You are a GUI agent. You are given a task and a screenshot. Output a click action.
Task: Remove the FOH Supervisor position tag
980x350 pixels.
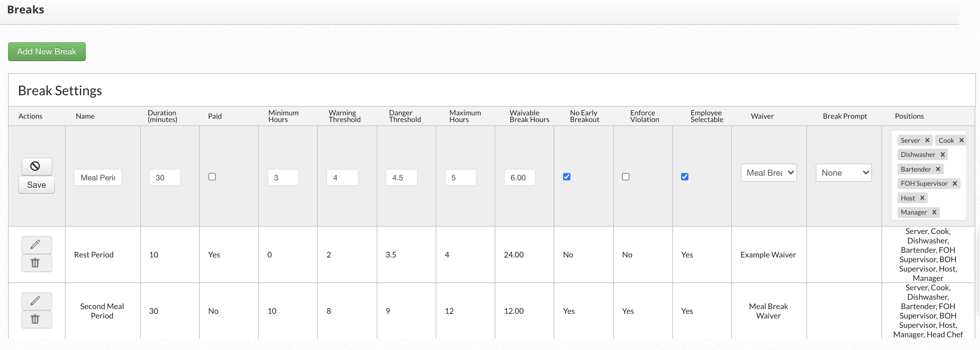pos(955,183)
